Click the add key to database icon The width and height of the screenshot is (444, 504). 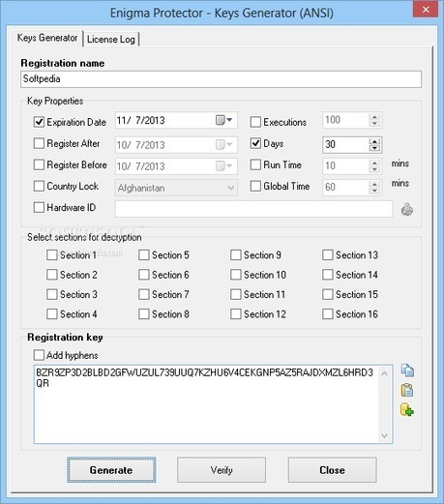[407, 410]
